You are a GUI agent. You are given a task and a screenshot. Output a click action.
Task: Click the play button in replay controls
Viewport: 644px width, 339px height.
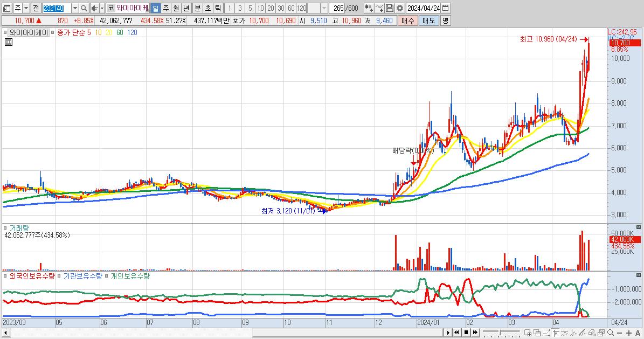pos(448,333)
